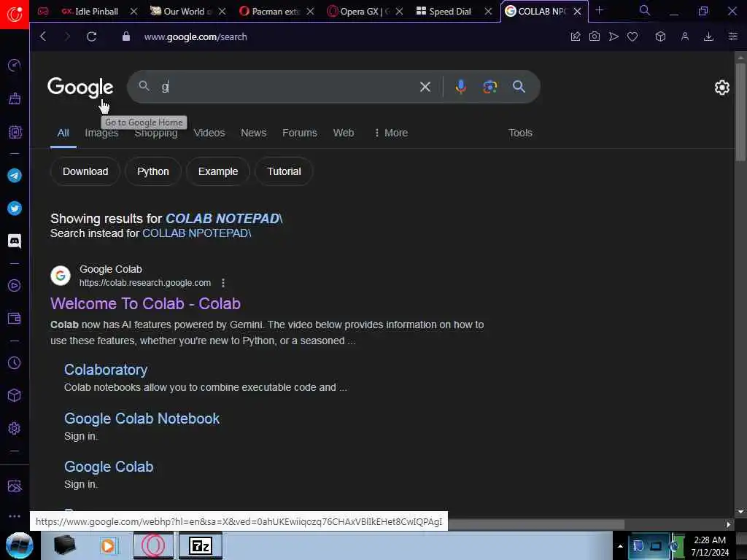Open media player taskbar icon
Viewport: 747px width, 560px height.
[x=108, y=545]
